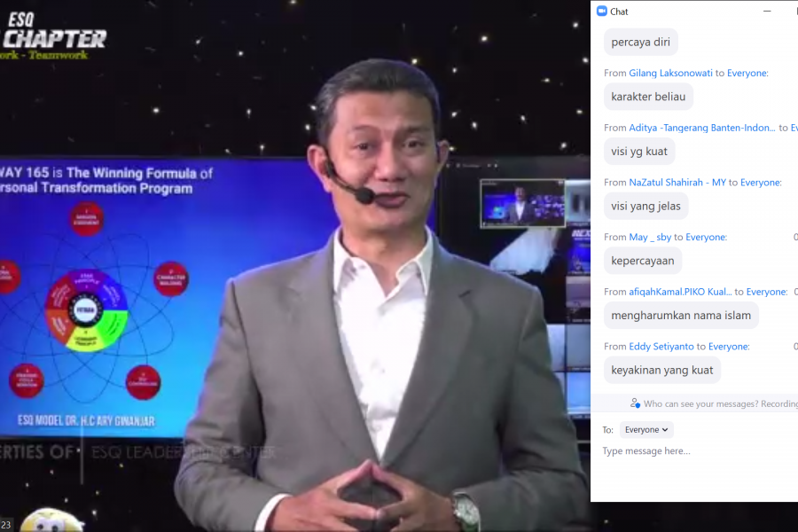
Task: Click the 'kepercayaan' message bubble
Action: coord(643,261)
